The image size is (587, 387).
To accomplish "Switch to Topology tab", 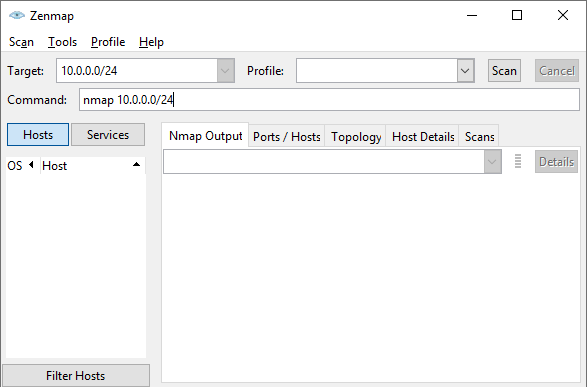I will click(x=356, y=137).
